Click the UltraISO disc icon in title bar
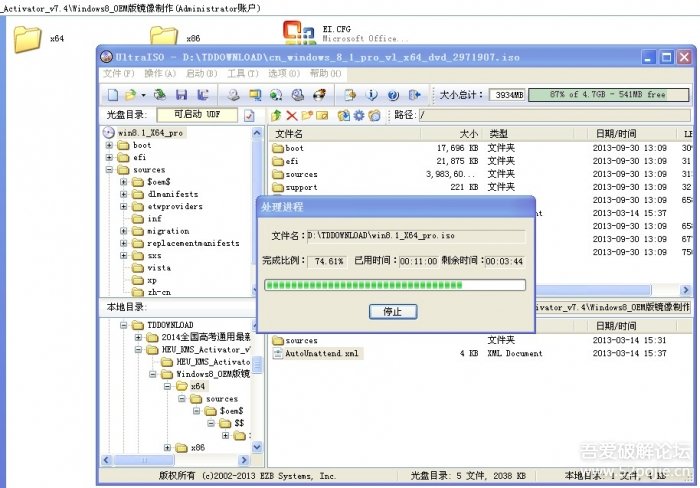Viewport: 700px width, 488px height. (x=106, y=57)
